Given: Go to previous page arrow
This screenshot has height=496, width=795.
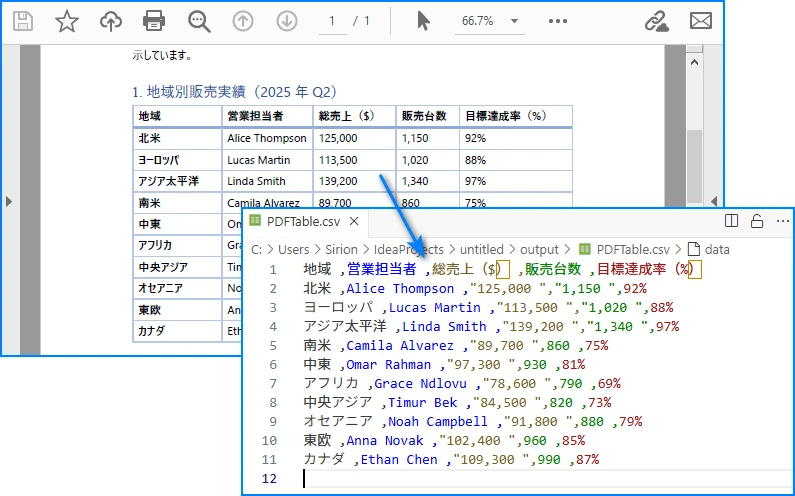Looking at the screenshot, I should pos(243,21).
